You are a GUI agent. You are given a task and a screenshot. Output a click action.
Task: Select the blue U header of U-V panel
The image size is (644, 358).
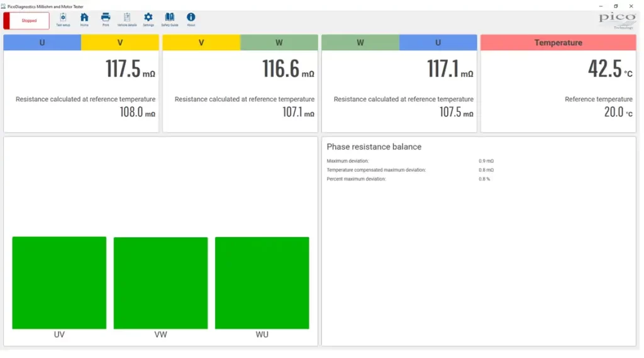42,43
